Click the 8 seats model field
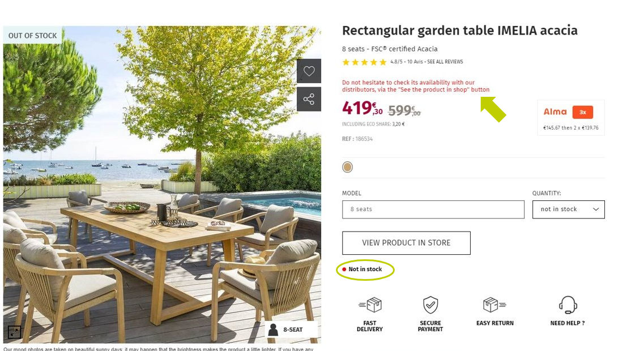 (x=433, y=209)
